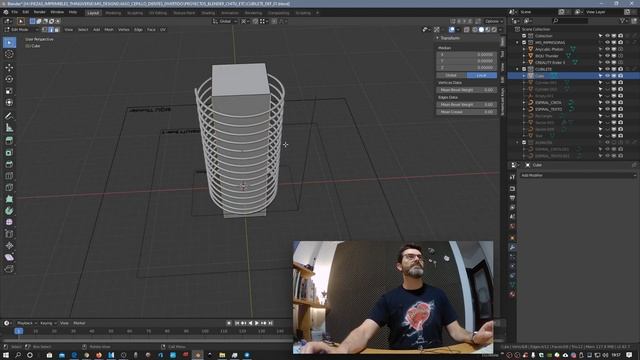Image resolution: width=640 pixels, height=360 pixels.
Task: Select the Loop Cut tool
Action: pyautogui.click(x=9, y=176)
